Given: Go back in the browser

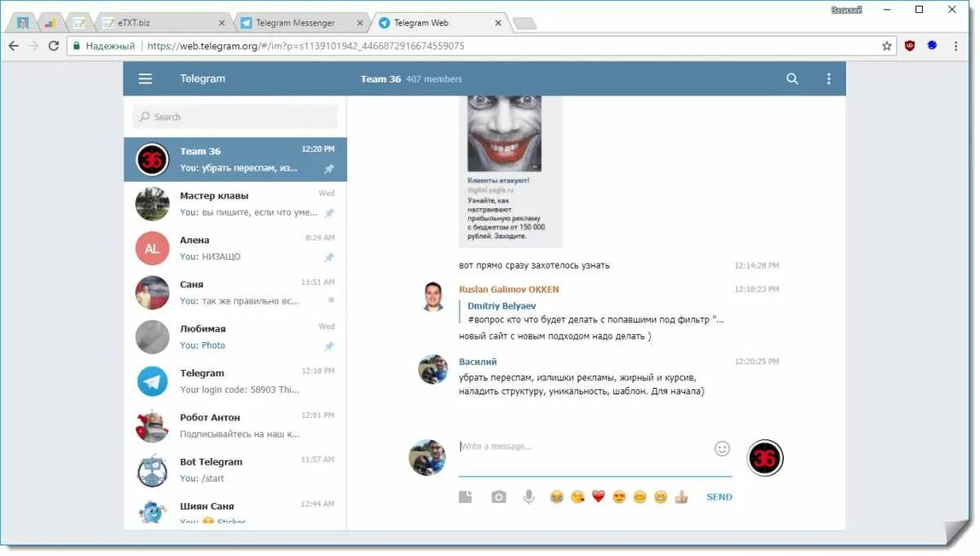Looking at the screenshot, I should pyautogui.click(x=13, y=46).
